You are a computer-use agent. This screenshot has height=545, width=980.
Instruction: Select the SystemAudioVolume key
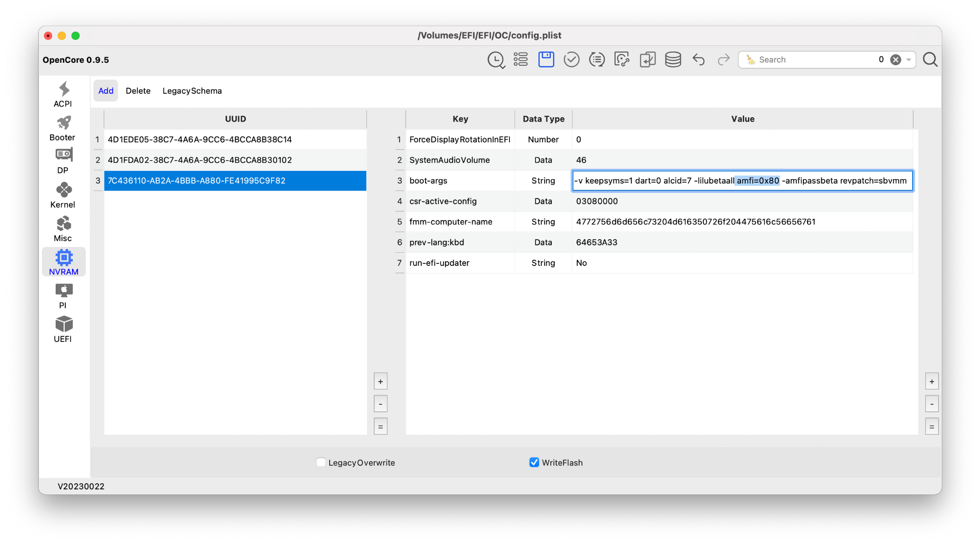tap(460, 160)
